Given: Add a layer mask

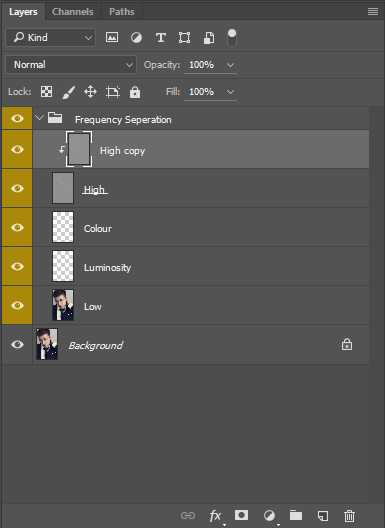Looking at the screenshot, I should coord(242,515).
